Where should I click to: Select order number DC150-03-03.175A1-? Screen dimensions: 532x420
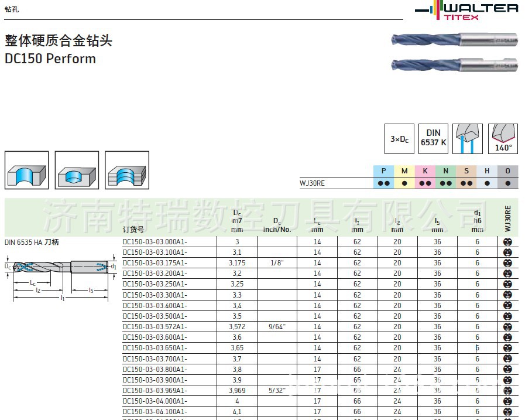155,263
